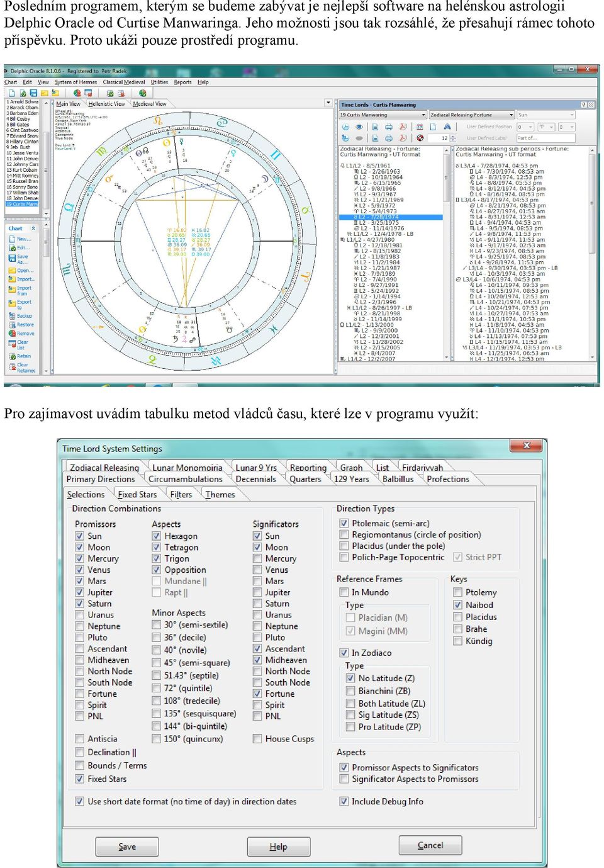Open the 19 Curtis Manwaring chart dropdown

tap(383, 115)
